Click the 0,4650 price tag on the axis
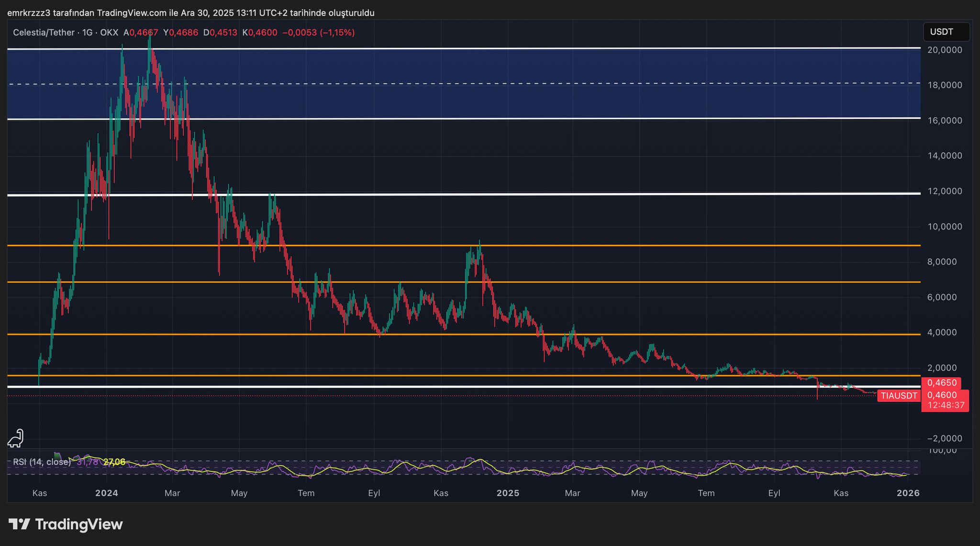The image size is (980, 546). click(942, 383)
